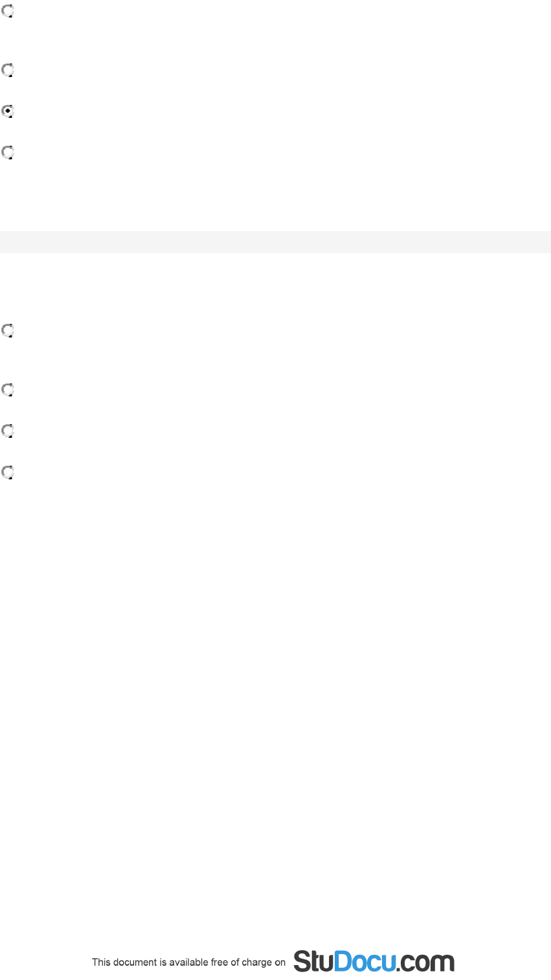The image size is (551, 980).
Task: Pick the bottom answer option of the second question
Action: click(x=8, y=473)
